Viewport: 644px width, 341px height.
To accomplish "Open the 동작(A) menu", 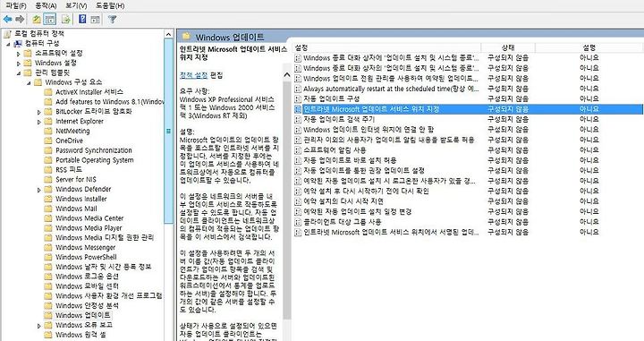I will coord(46,5).
